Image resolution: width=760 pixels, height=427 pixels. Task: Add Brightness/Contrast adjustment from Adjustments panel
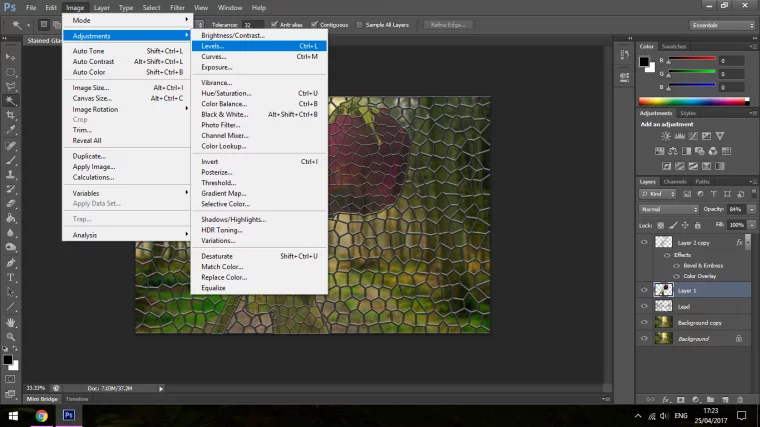point(666,136)
